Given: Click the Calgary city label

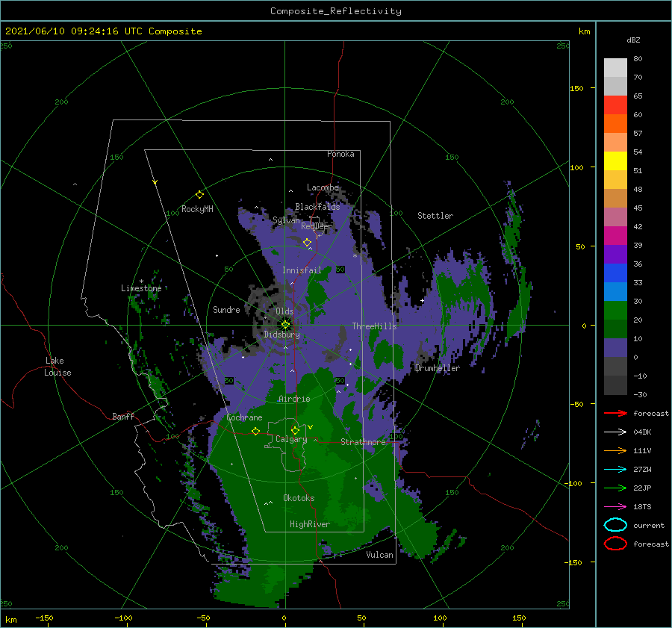Looking at the screenshot, I should click(291, 439).
